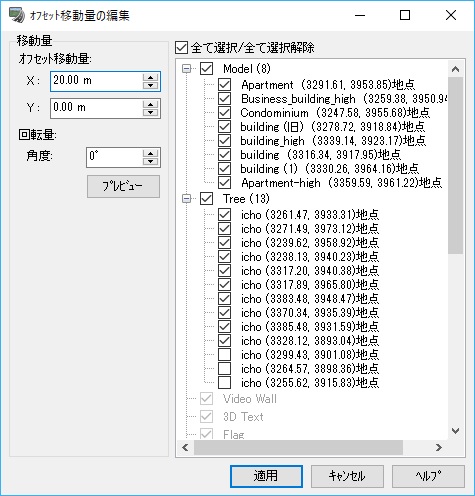Image resolution: width=475 pixels, height=496 pixels.
Task: Uncheck the Model (8) group checkbox
Action: (x=206, y=69)
